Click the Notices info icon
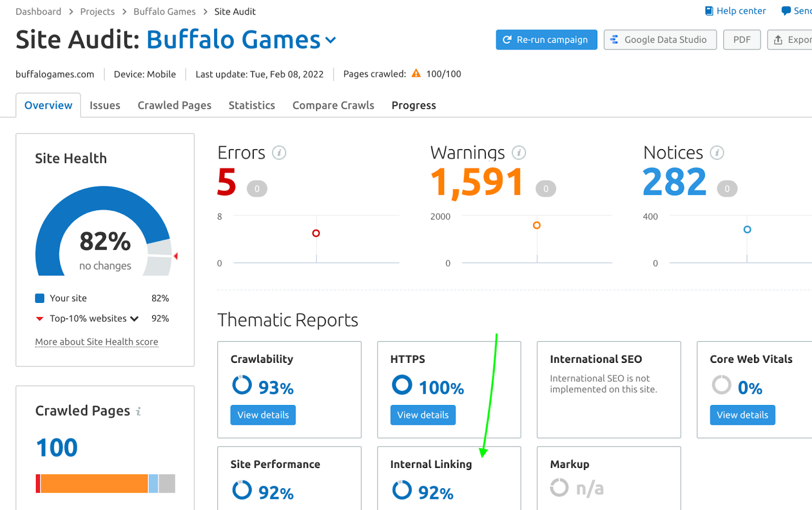 pyautogui.click(x=717, y=152)
